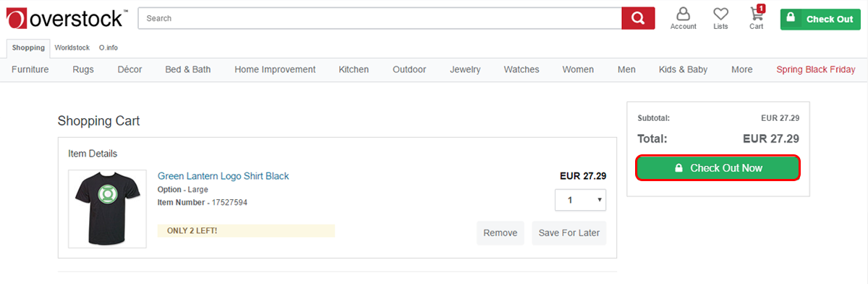Open the Home Improvement menu
This screenshot has height=284, width=868.
pyautogui.click(x=275, y=70)
